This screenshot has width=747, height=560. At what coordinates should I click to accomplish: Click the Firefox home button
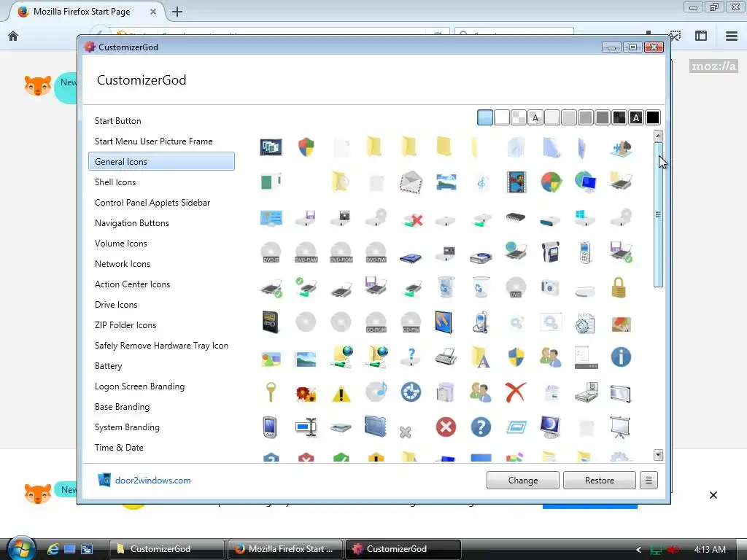[x=13, y=36]
